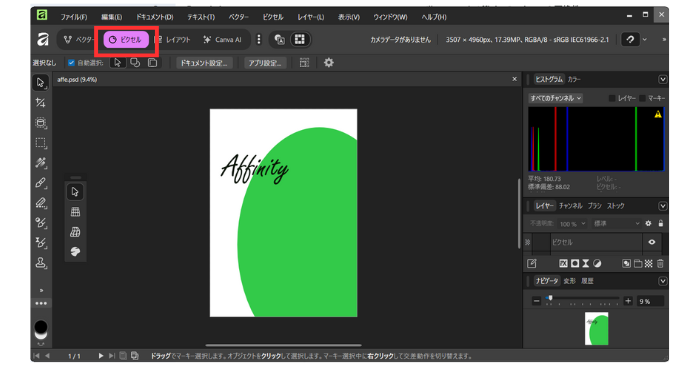Expand the hidden tools chevron in left toolbar
The width and height of the screenshot is (698, 365).
41,290
